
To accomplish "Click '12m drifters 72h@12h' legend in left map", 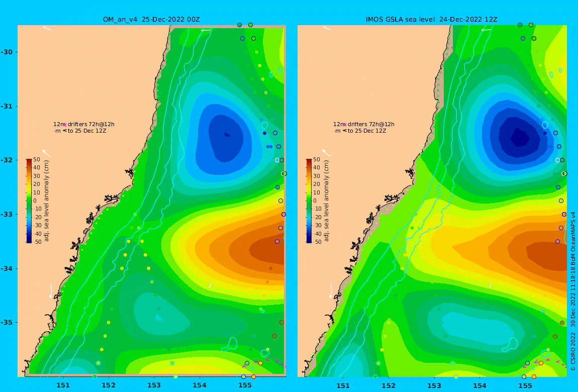I will [83, 124].
